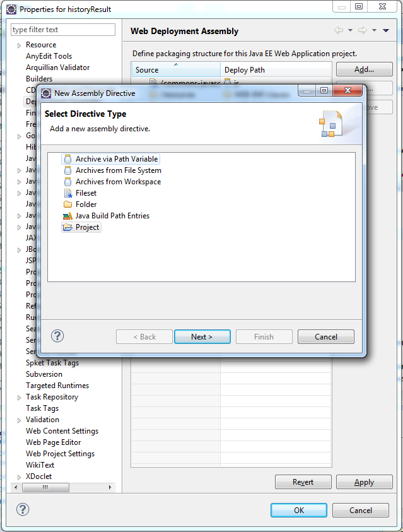Expand the XDoclet tree node
Screen dimensions: 403x532
19,477
